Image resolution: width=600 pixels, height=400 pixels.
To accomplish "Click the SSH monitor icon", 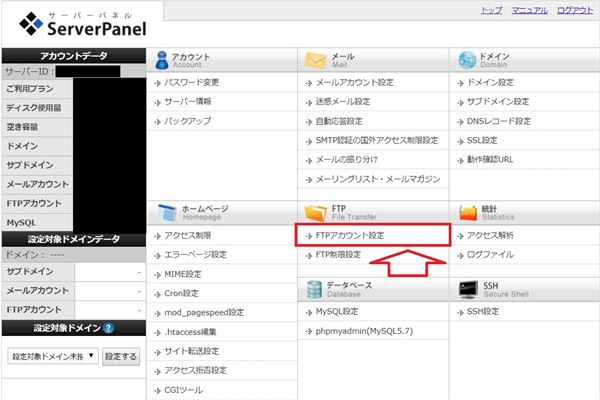I will click(x=468, y=290).
